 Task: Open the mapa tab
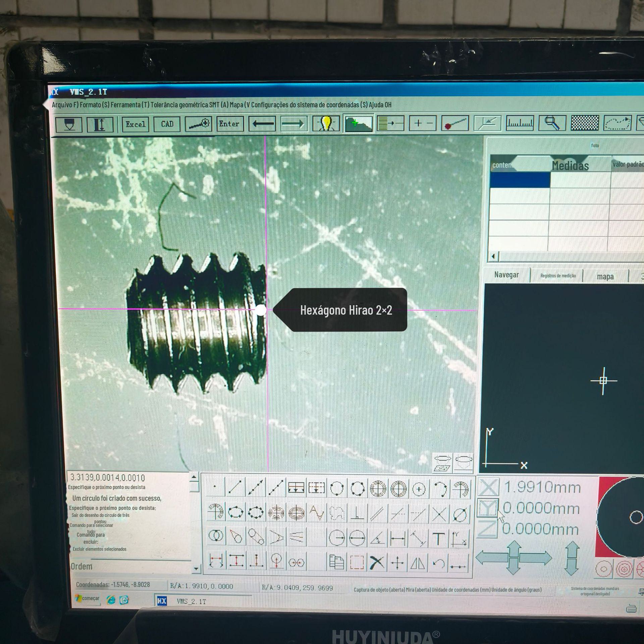[605, 276]
